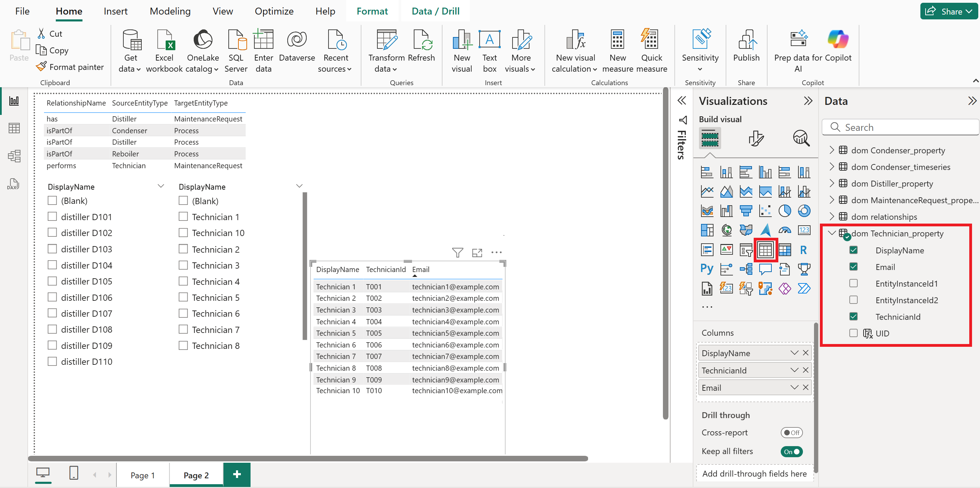Viewport: 980px width, 488px height.
Task: Open the TechnicianId column field dropdown
Action: (794, 370)
